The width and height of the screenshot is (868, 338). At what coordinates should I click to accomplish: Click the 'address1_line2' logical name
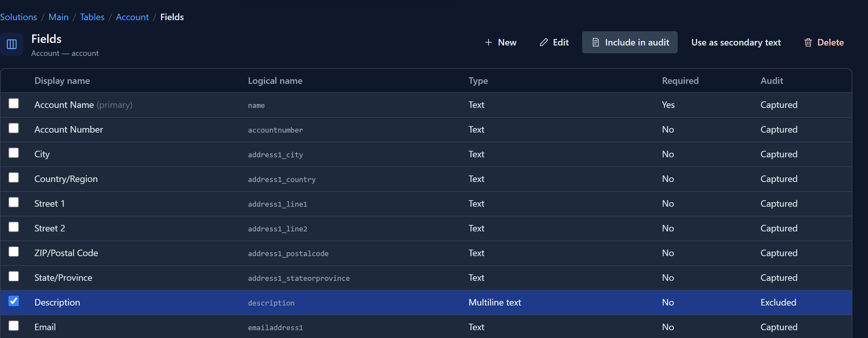click(x=277, y=229)
